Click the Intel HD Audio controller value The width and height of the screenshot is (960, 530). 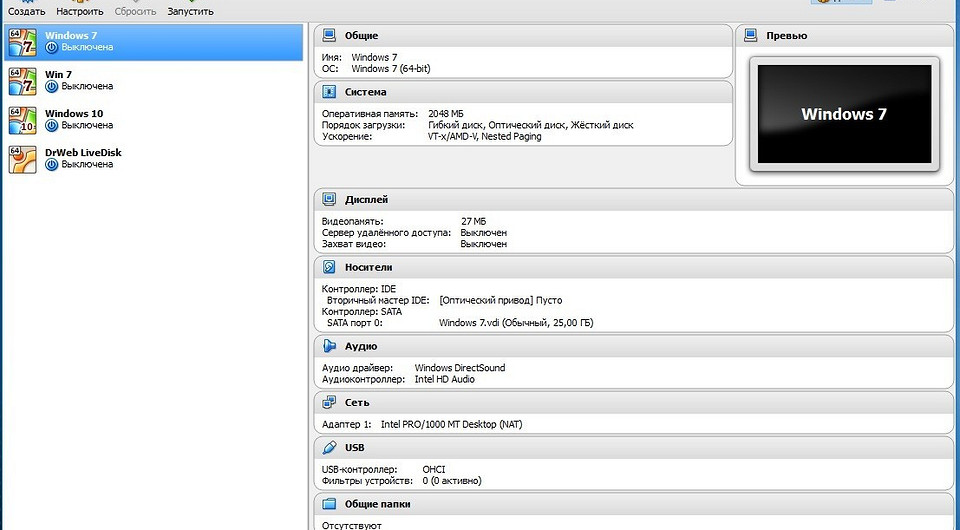(444, 379)
